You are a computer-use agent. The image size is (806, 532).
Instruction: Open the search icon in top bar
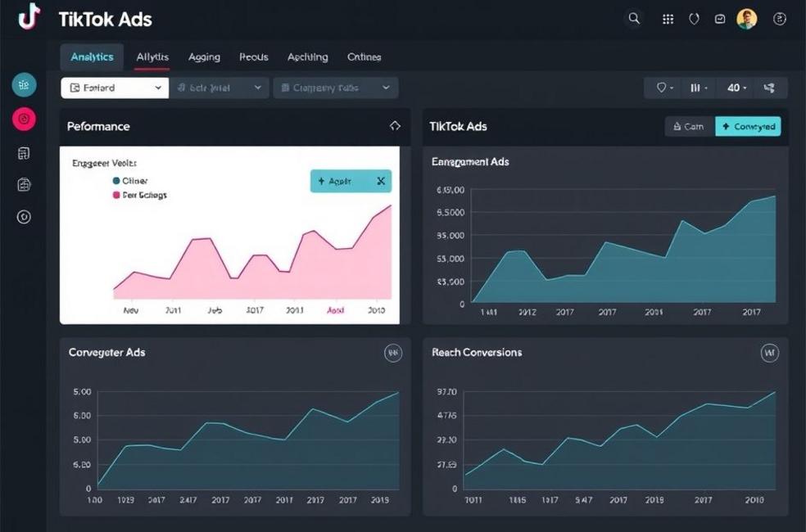[x=634, y=17]
